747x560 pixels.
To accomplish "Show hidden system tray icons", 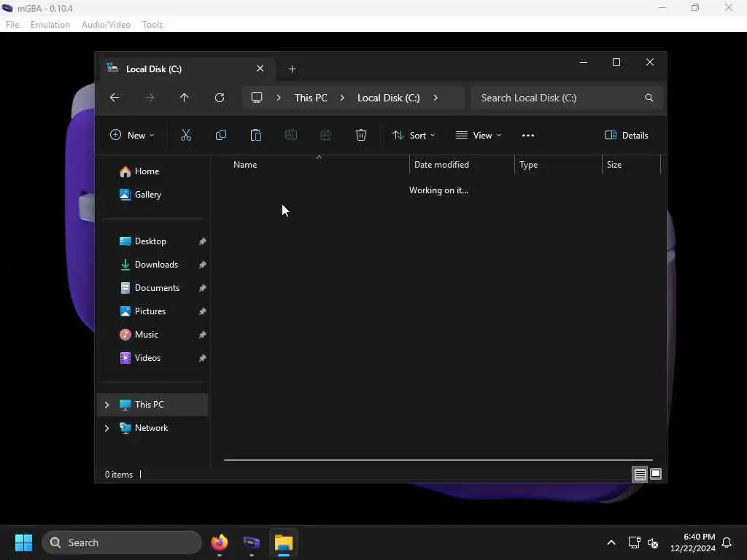I will [611, 542].
